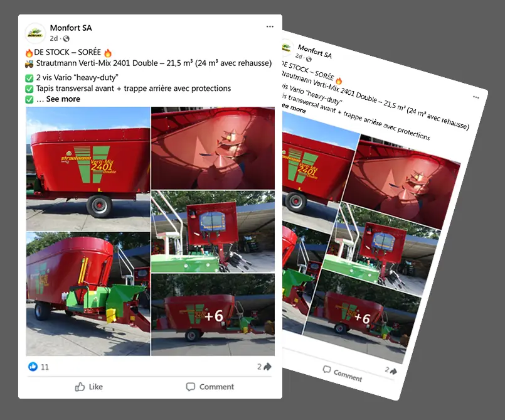
Task: Click the Comment button on front post
Action: pos(210,387)
